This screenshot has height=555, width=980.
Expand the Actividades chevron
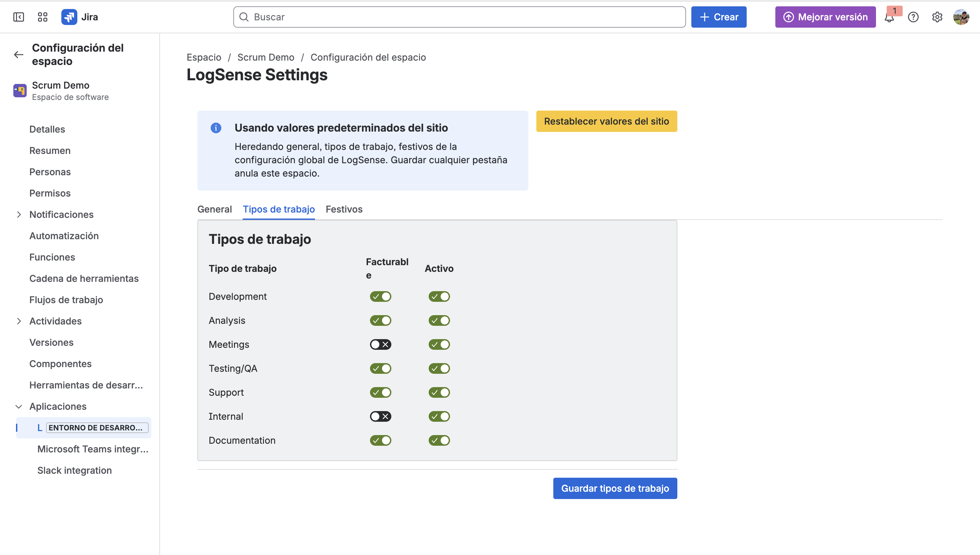point(19,321)
